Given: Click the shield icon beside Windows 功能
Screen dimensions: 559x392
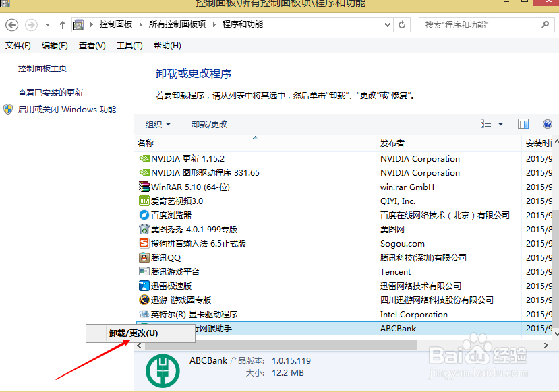Looking at the screenshot, I should (x=8, y=109).
